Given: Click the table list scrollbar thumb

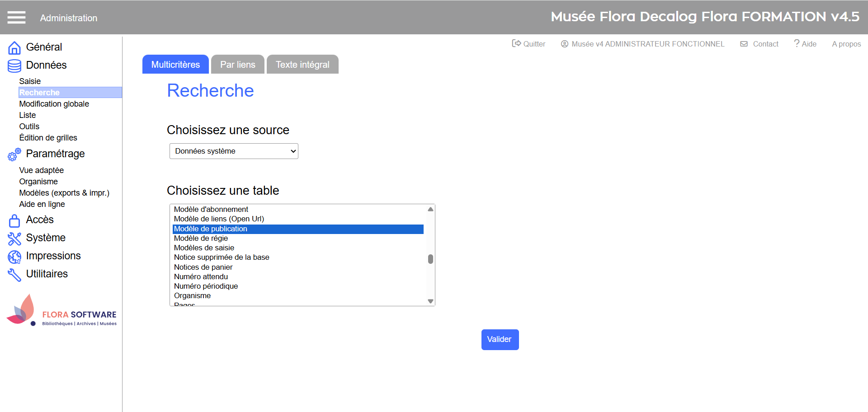Looking at the screenshot, I should click(430, 259).
